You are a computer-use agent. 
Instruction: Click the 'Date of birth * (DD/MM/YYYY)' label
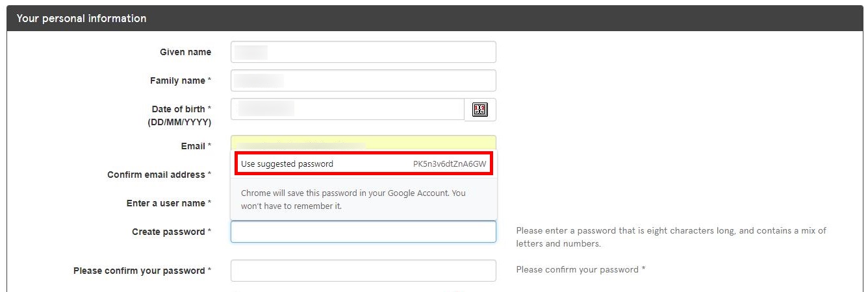(x=179, y=116)
